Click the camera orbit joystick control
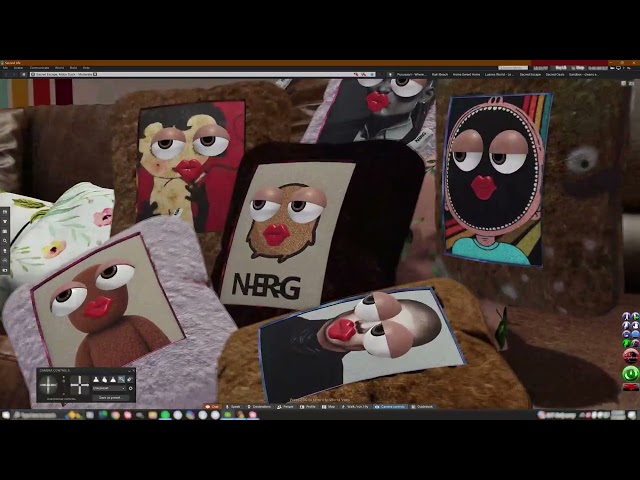This screenshot has width=640, height=480. tap(48, 384)
